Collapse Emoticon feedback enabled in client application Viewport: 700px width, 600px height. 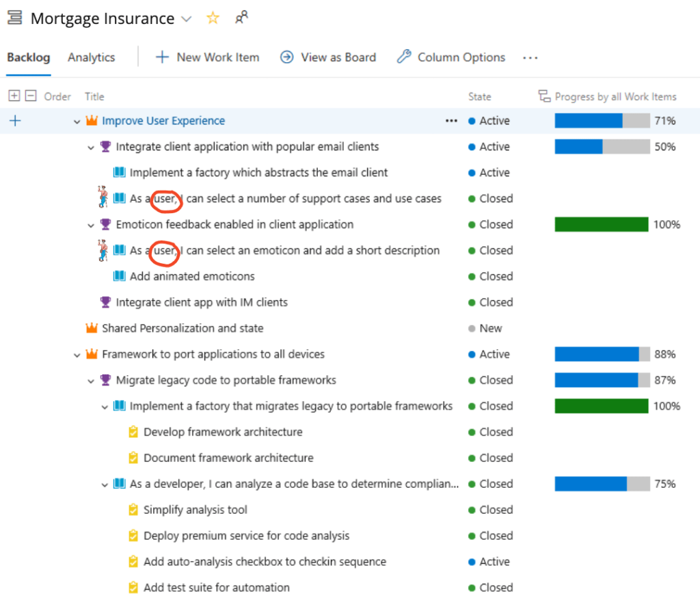91,225
